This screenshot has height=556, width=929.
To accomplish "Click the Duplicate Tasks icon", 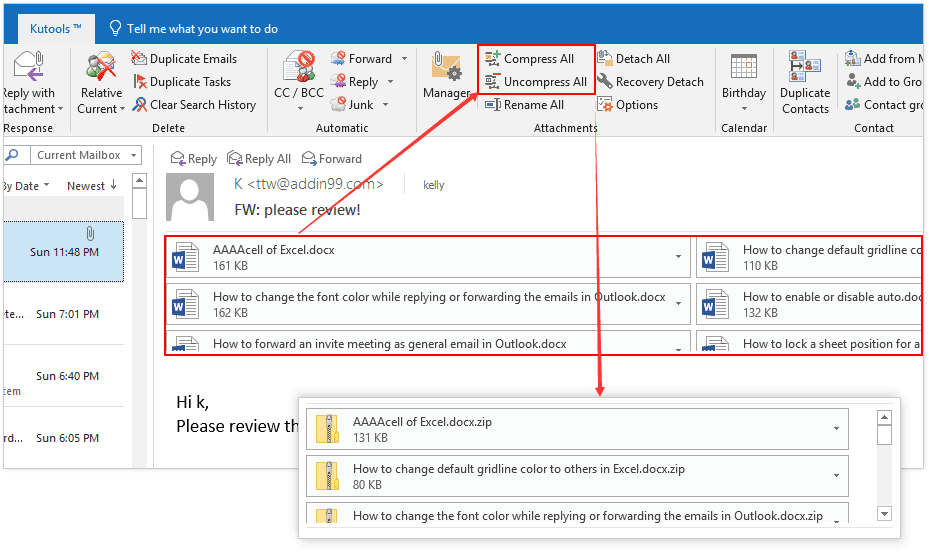I will click(x=140, y=81).
